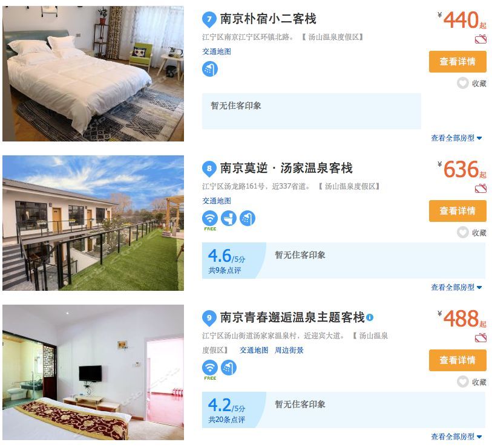
Task: Click free WiFi icon for 南京青春邂逅温泉主题客栈
Action: click(210, 368)
